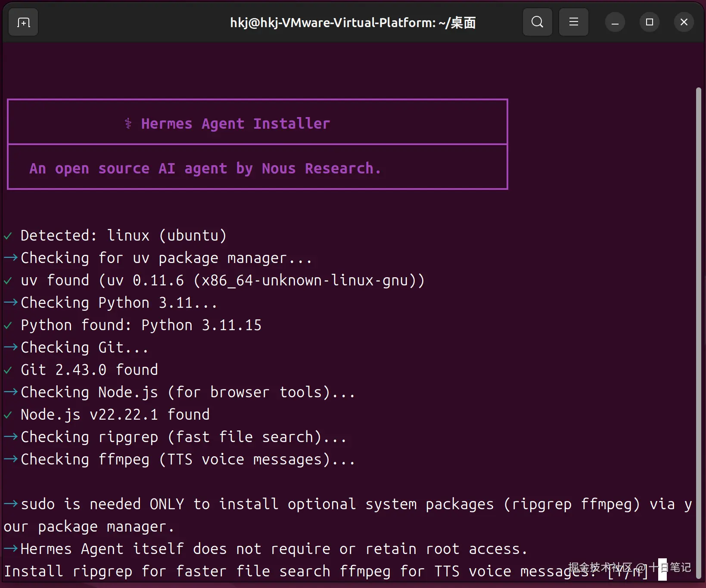Click the window title showing hkj@hkj-VMware-Virtual-Platform
The width and height of the screenshot is (706, 588).
(353, 22)
